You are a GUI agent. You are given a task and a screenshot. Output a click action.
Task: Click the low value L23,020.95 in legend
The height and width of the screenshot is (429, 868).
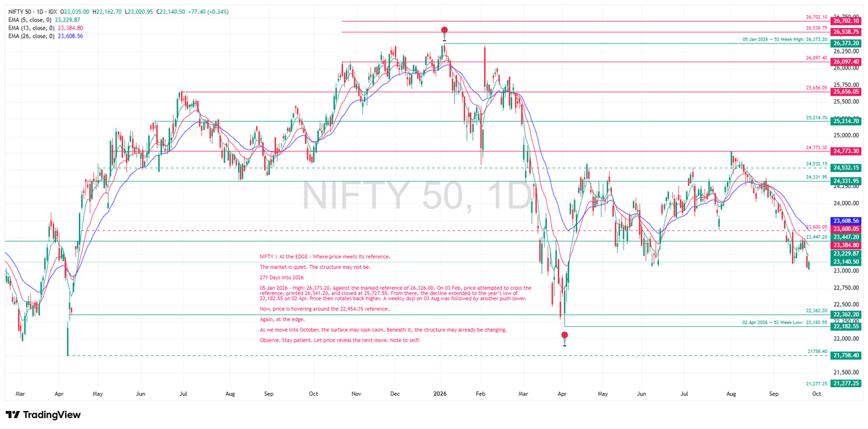tap(139, 12)
